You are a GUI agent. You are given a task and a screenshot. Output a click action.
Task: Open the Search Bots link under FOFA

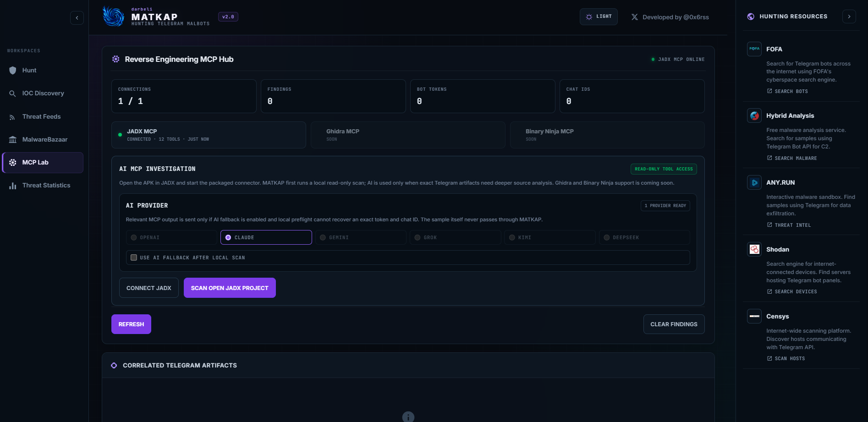(787, 91)
